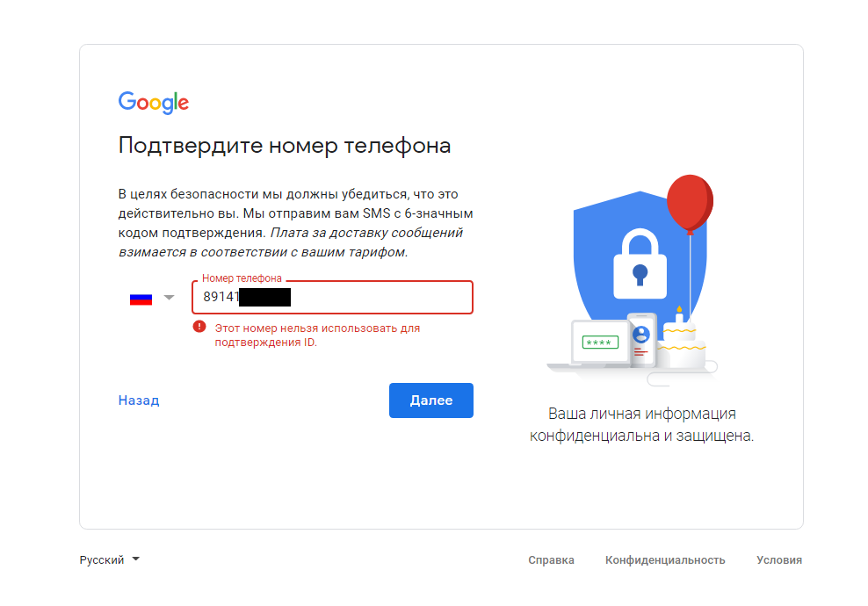The width and height of the screenshot is (868, 606).
Task: Open the "Русский" language selector
Action: pyautogui.click(x=110, y=559)
